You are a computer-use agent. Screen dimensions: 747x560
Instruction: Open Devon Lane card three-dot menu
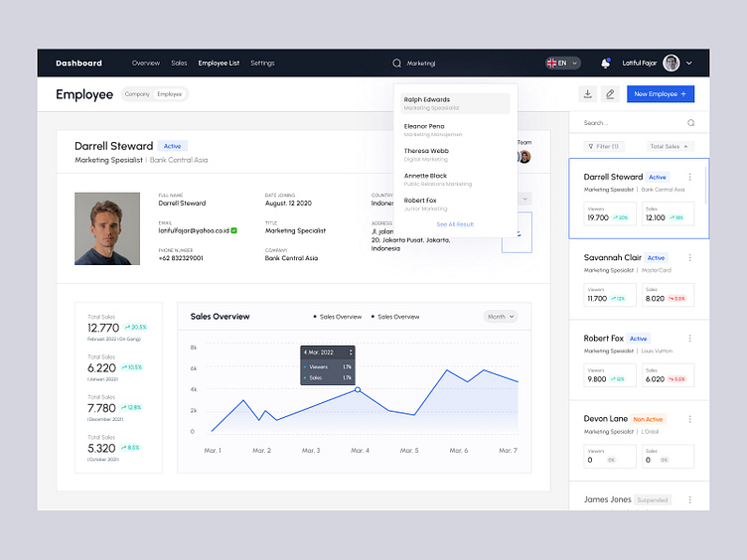[689, 419]
